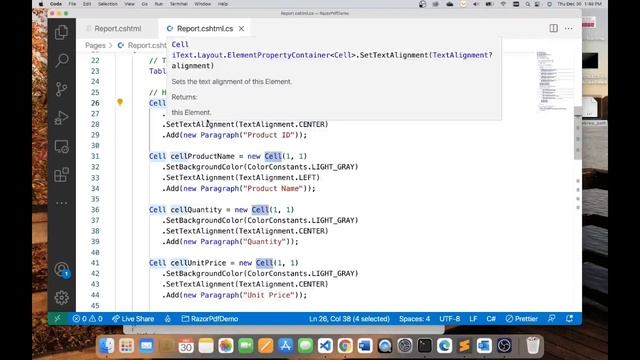The image size is (640, 360).
Task: Open the Accounts menu icon
Action: click(61, 269)
